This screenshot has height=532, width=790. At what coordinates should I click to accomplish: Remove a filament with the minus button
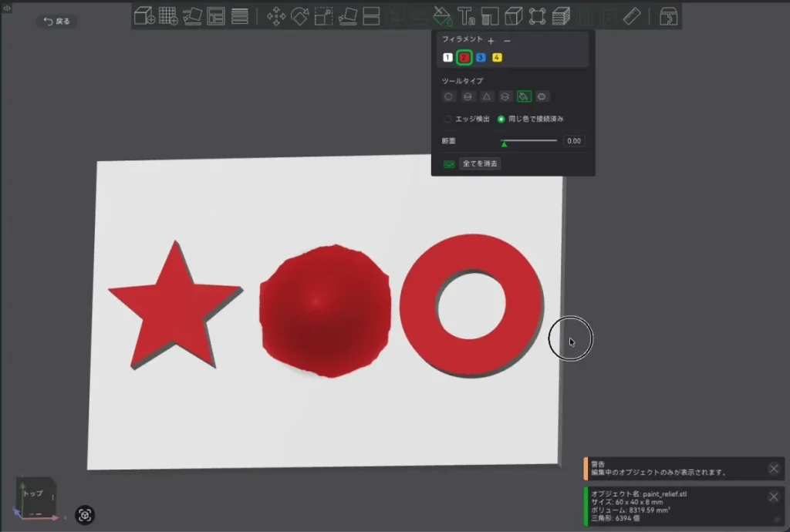[x=508, y=40]
